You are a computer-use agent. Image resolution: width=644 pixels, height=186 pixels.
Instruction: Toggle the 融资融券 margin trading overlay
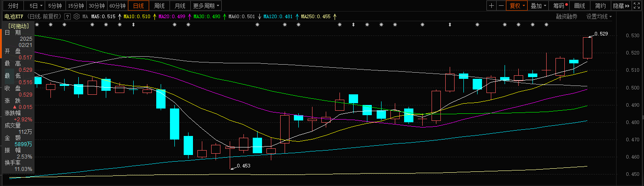point(567,16)
